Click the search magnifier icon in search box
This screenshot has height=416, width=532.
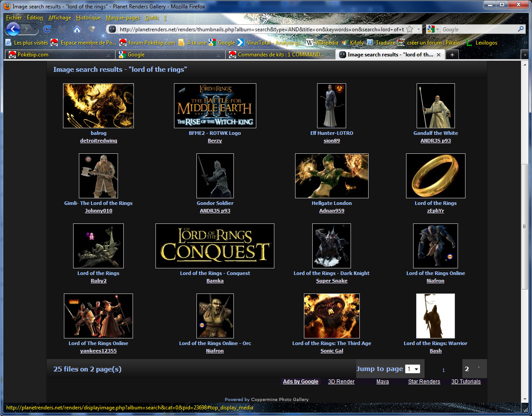[x=521, y=29]
